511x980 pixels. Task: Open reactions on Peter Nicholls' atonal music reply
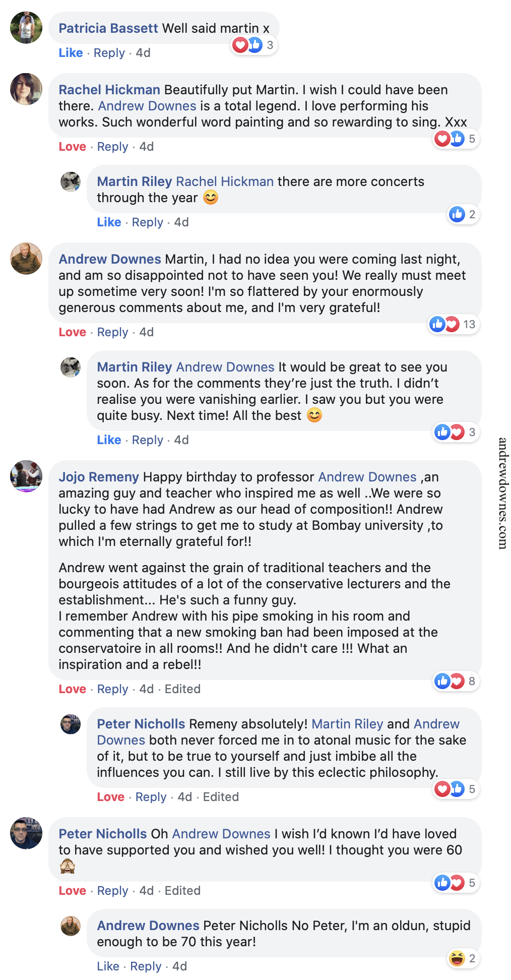tap(456, 789)
